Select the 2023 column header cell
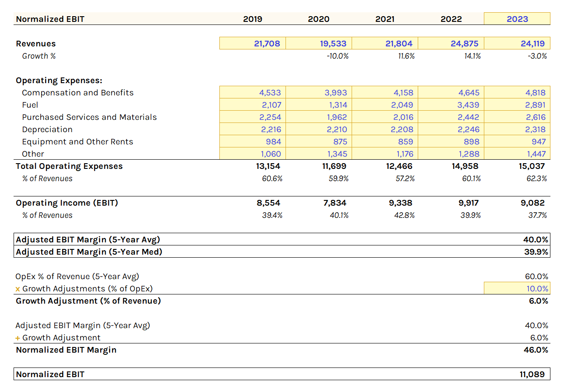Viewport: 564px width, 392px height. click(x=517, y=19)
